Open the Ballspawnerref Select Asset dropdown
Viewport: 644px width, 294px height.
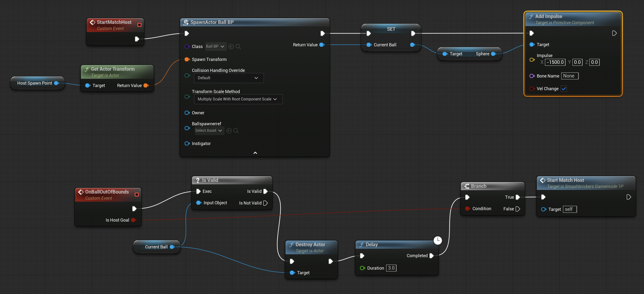point(209,131)
